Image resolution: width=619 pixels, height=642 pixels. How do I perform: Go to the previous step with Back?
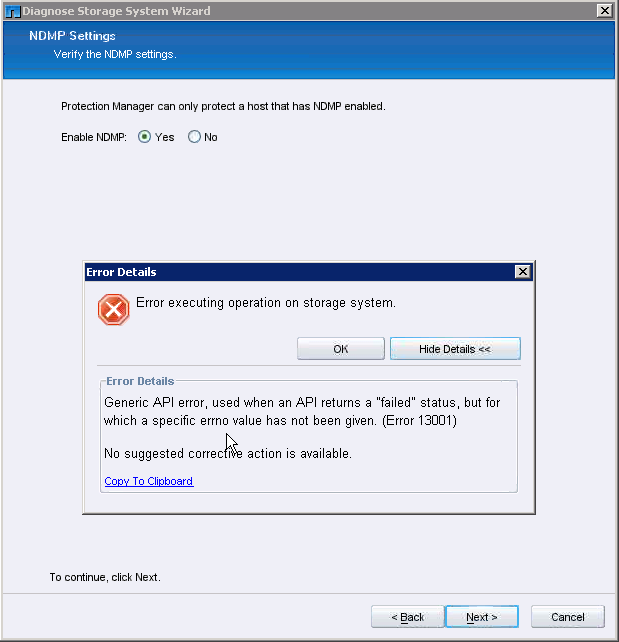pyautogui.click(x=407, y=617)
